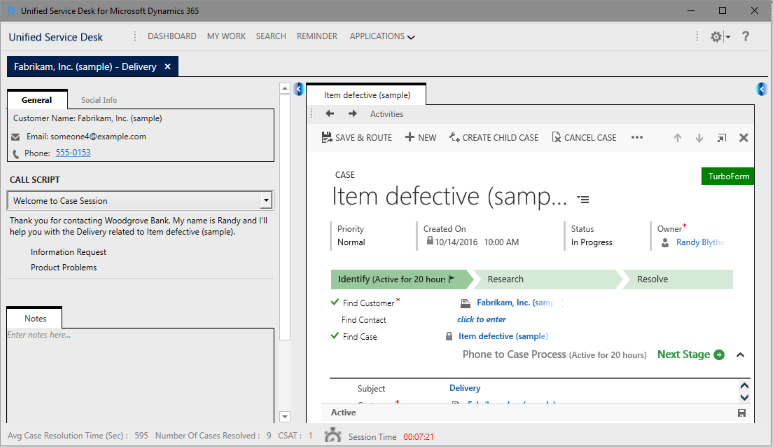Click the next record down arrow
Screen dimensions: 773x447
pos(699,138)
